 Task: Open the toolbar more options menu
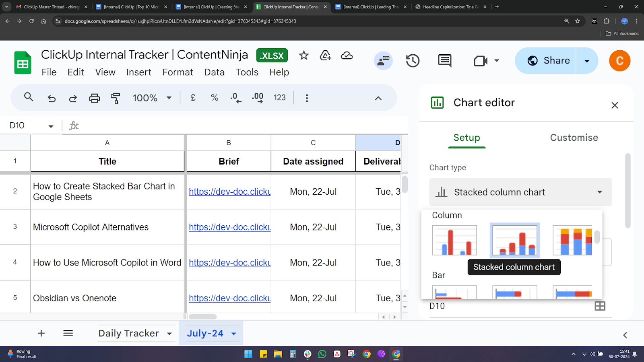(x=307, y=98)
